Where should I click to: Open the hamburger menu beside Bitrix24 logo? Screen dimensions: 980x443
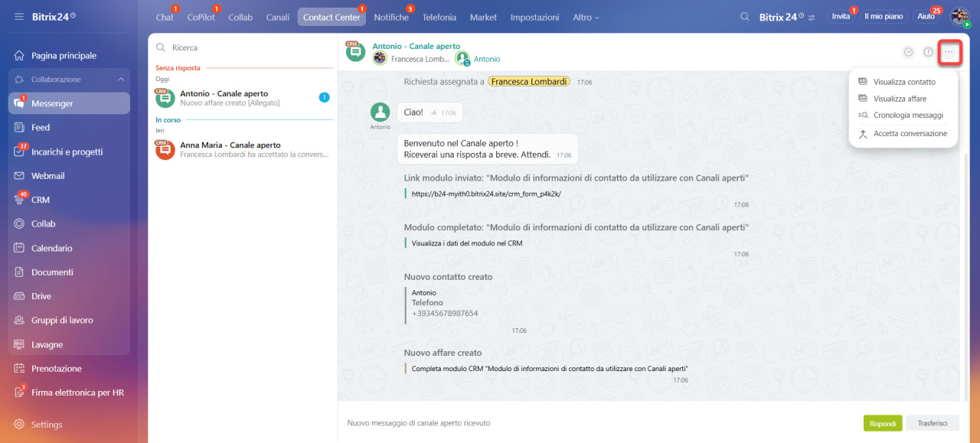pyautogui.click(x=18, y=17)
